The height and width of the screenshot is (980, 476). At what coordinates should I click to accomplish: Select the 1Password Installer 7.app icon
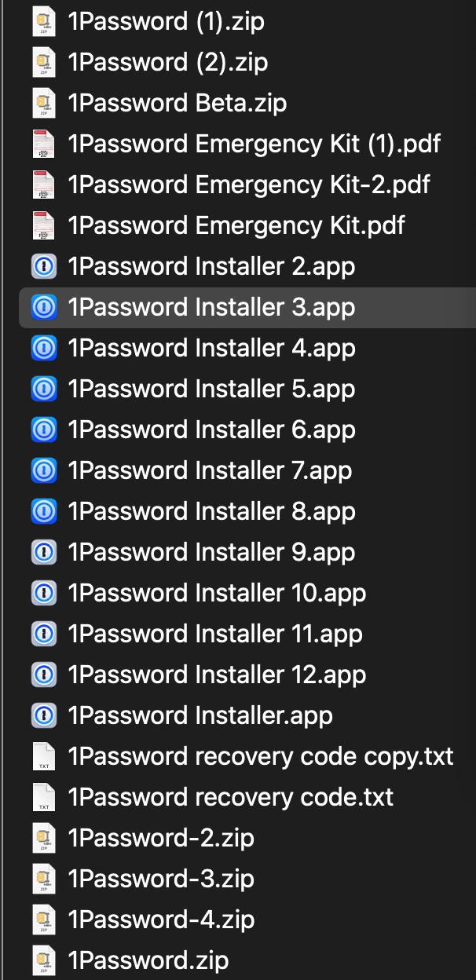44,470
